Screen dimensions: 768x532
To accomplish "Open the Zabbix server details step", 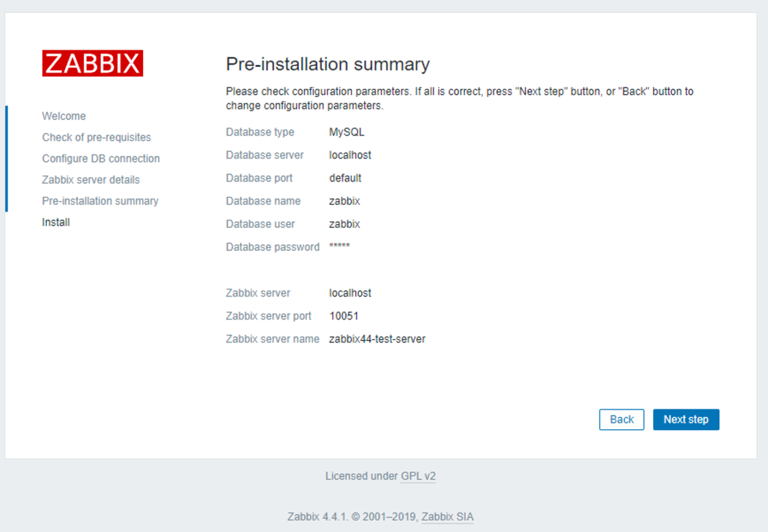I will click(91, 180).
